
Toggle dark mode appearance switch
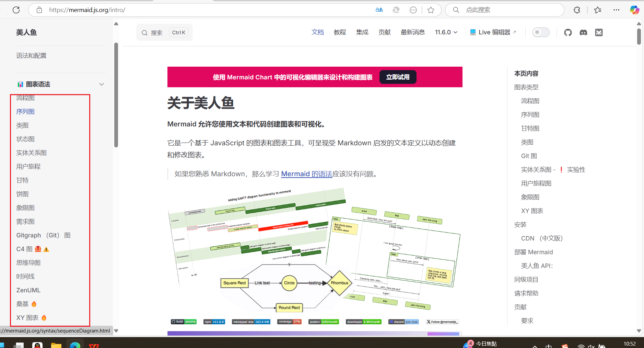point(541,32)
